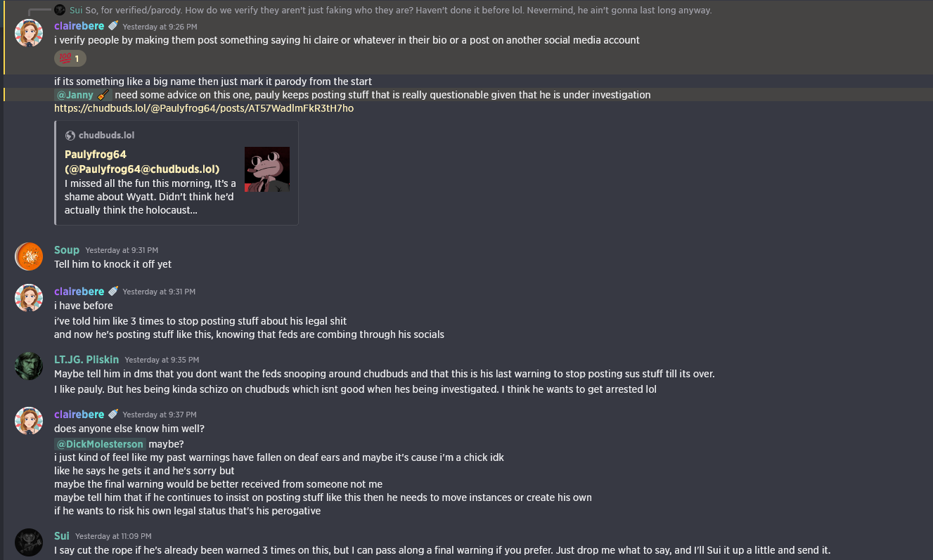Viewport: 933px width, 560px height.
Task: Click the Soup username
Action: tap(67, 250)
